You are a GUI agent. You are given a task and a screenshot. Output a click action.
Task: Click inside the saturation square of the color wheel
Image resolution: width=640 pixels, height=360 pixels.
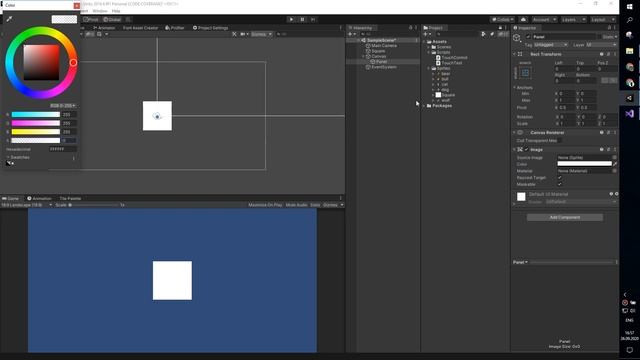click(41, 62)
